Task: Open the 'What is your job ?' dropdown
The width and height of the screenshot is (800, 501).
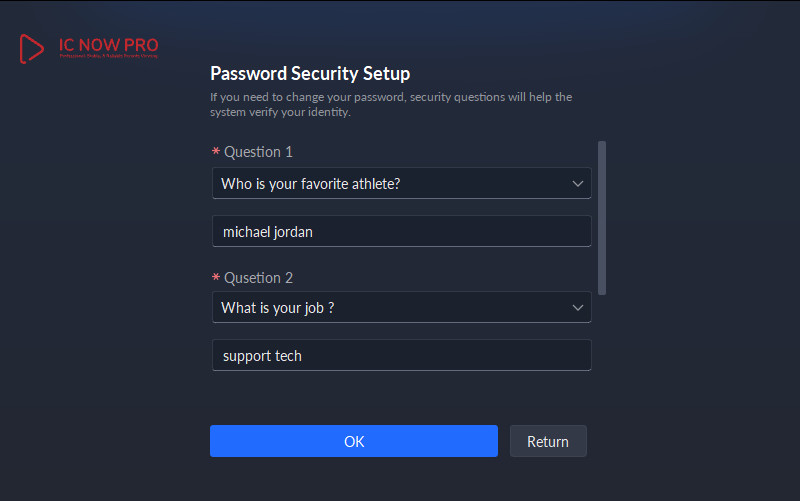Action: pyautogui.click(x=390, y=308)
